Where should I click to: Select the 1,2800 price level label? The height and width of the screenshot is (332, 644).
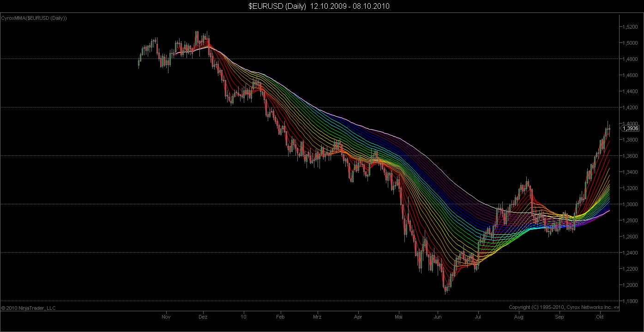(630, 220)
